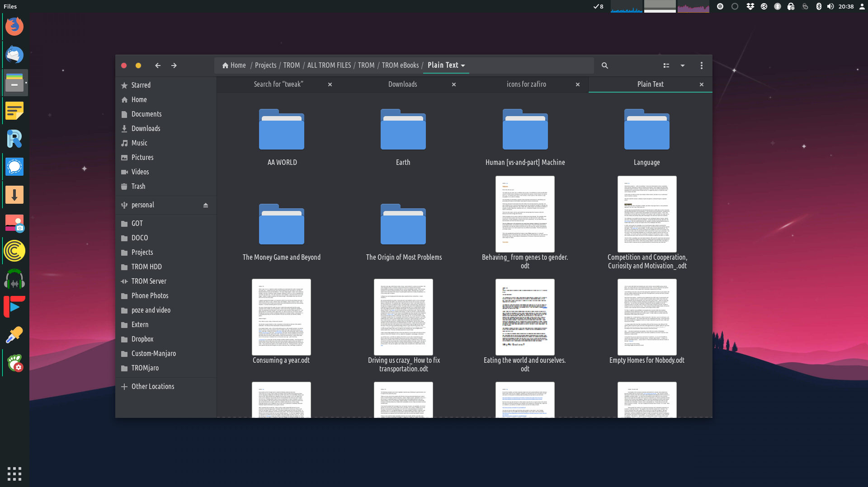The height and width of the screenshot is (487, 868).
Task: Open the three-dot application menu
Action: 701,66
